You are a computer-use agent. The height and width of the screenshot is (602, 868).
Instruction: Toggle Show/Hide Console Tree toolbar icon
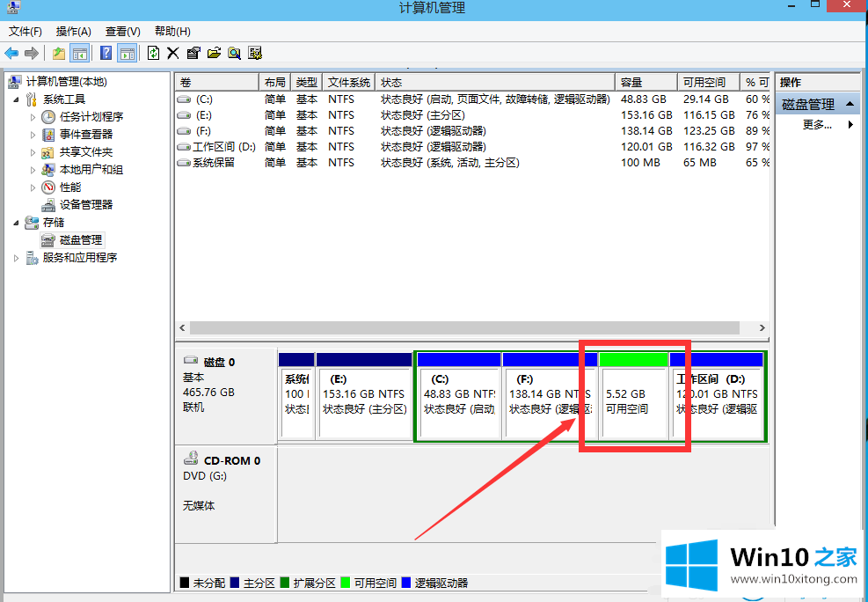point(80,53)
